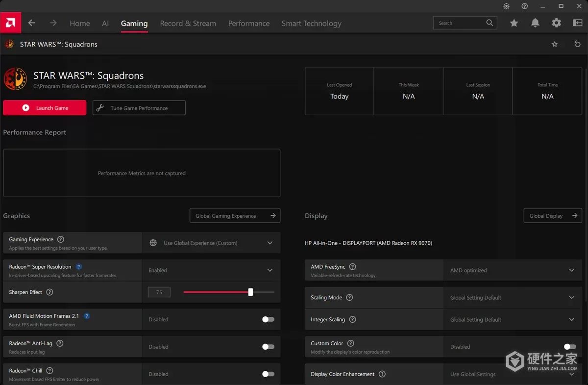The width and height of the screenshot is (588, 385).
Task: Open the help question mark in title bar
Action: [x=525, y=6]
